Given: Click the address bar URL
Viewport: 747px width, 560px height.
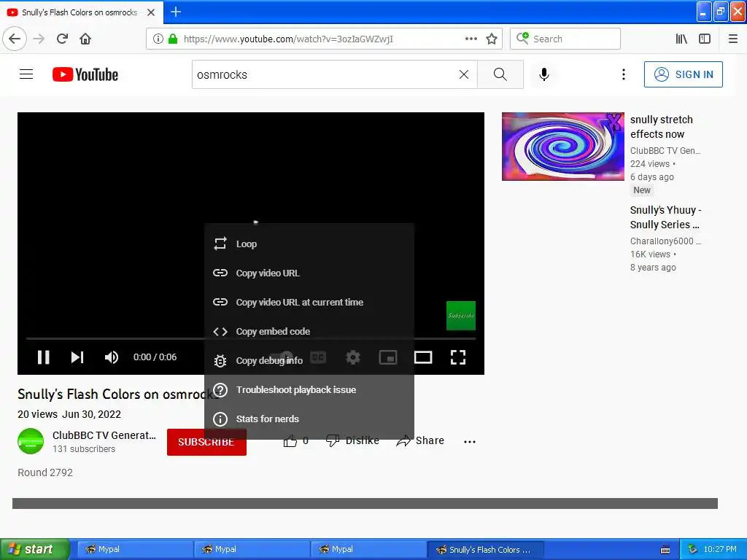Looking at the screenshot, I should pos(288,39).
